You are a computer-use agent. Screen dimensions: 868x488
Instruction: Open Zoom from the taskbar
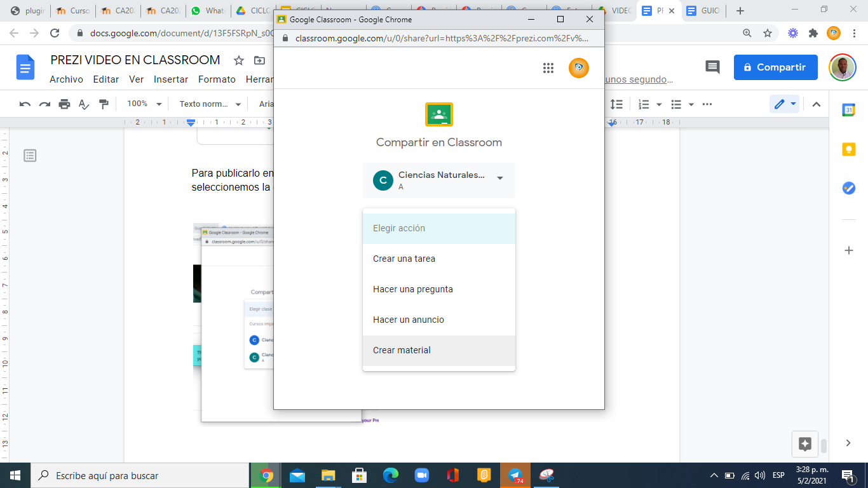422,475
